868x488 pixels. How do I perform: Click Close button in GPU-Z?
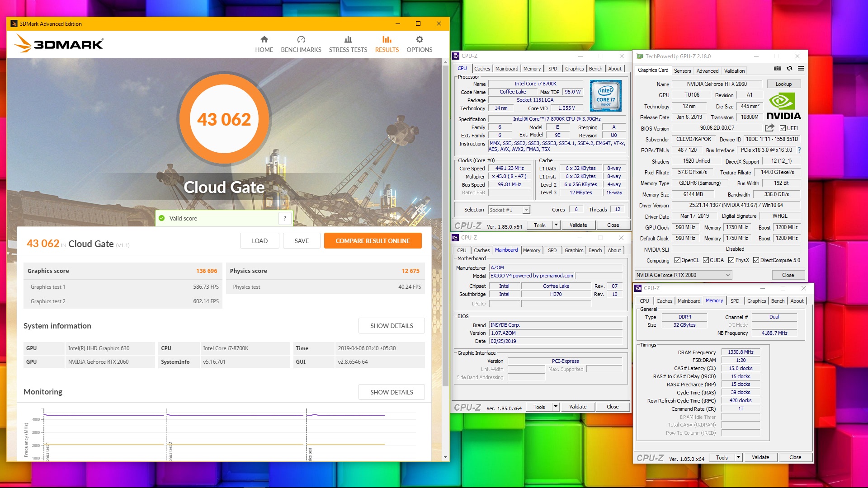pos(788,275)
